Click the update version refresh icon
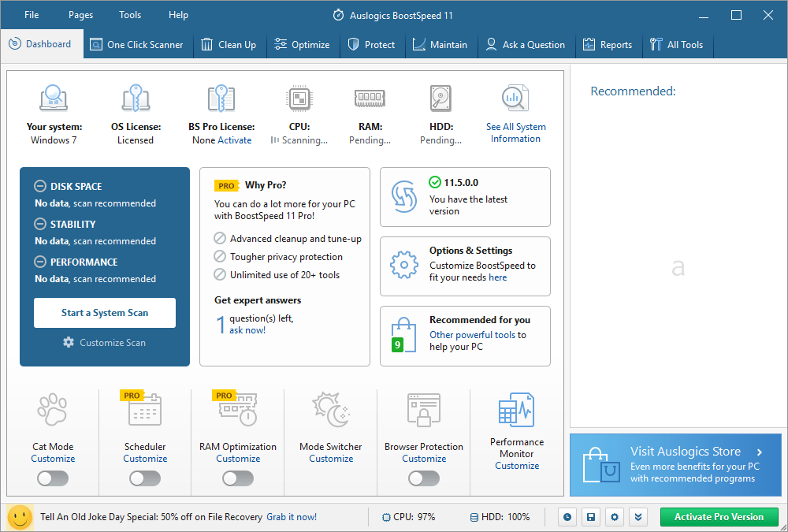This screenshot has width=788, height=532. pos(404,196)
